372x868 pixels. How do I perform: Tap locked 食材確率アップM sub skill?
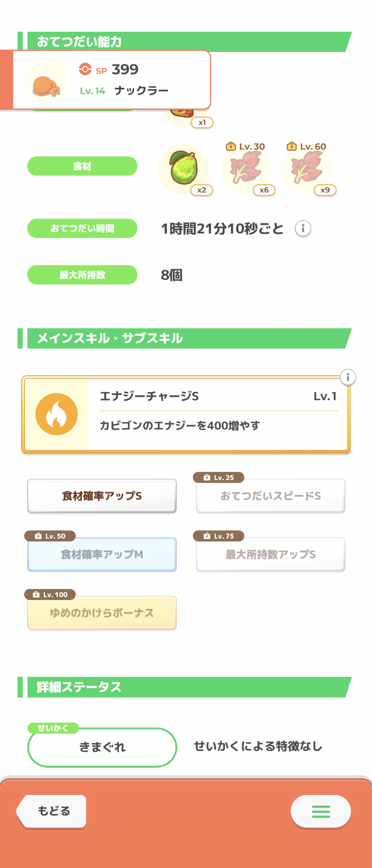click(x=102, y=554)
